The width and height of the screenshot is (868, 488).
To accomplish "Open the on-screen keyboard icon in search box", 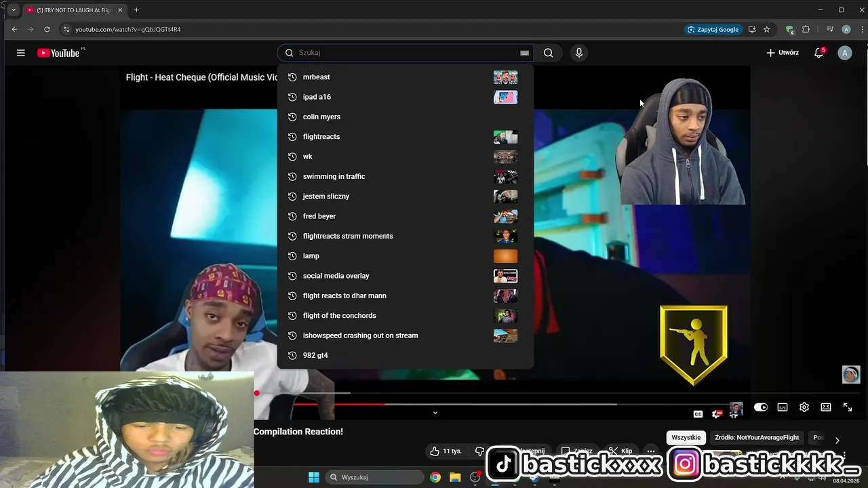I will pos(524,53).
